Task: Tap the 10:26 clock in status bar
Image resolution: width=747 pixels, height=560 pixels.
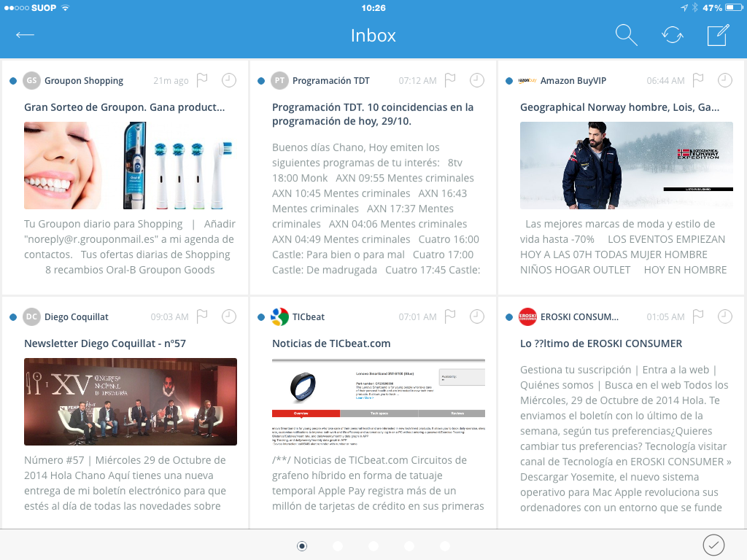Action: (x=373, y=7)
